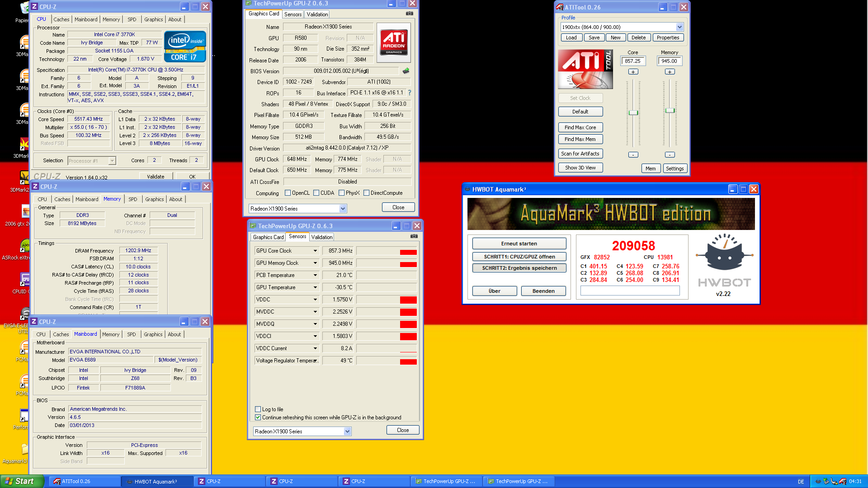This screenshot has width=868, height=488.
Task: Expand the GPU Temperature sensor dropdown
Action: click(x=315, y=287)
